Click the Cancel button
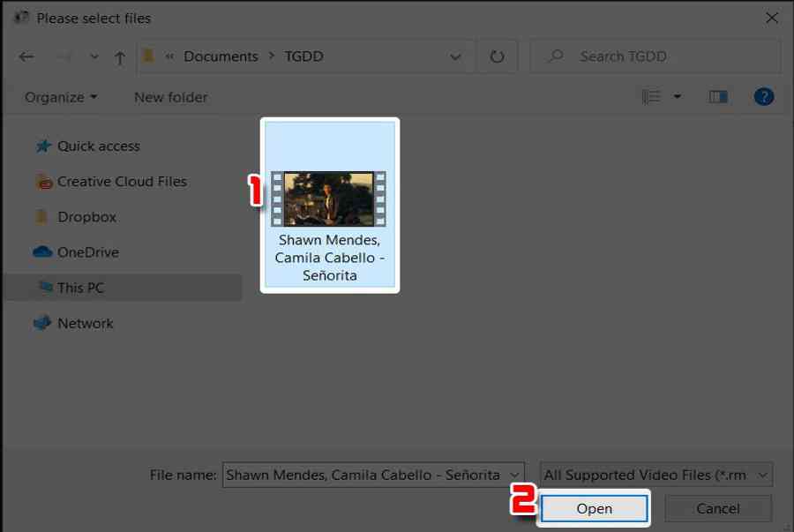The height and width of the screenshot is (532, 794). (718, 508)
